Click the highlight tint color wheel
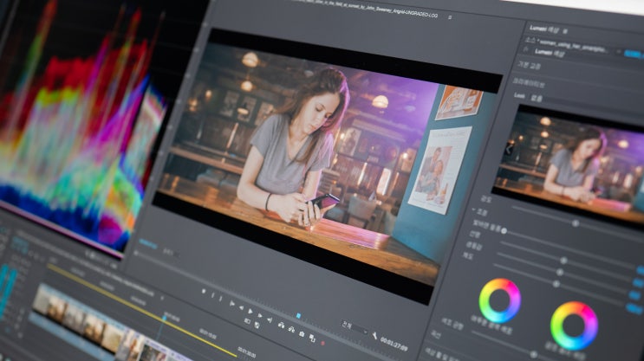Screen dimensions: 644x361 point(574,326)
